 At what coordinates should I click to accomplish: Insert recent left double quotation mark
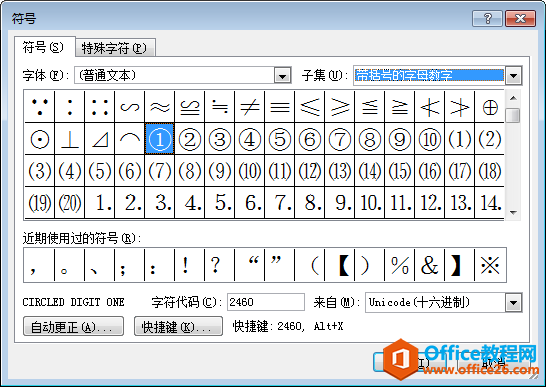point(250,265)
